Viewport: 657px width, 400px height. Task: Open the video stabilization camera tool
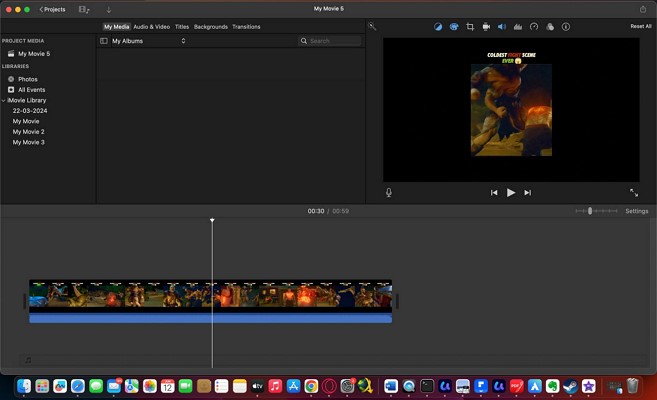(486, 27)
